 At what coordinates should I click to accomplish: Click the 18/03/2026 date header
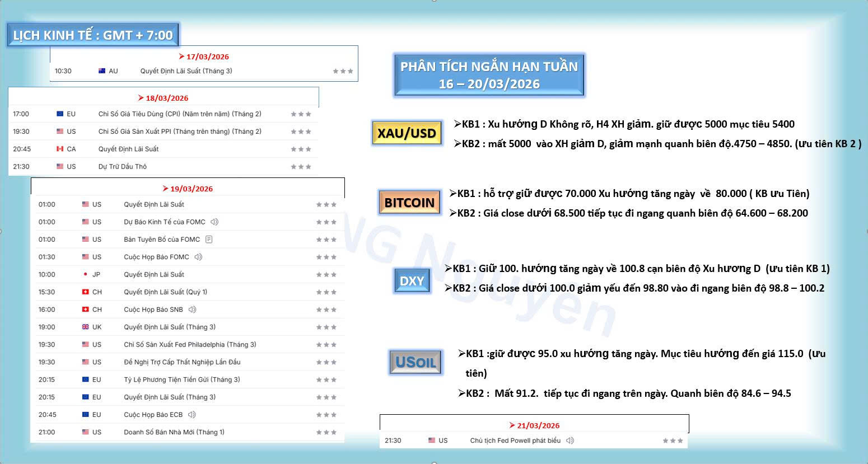tap(164, 98)
